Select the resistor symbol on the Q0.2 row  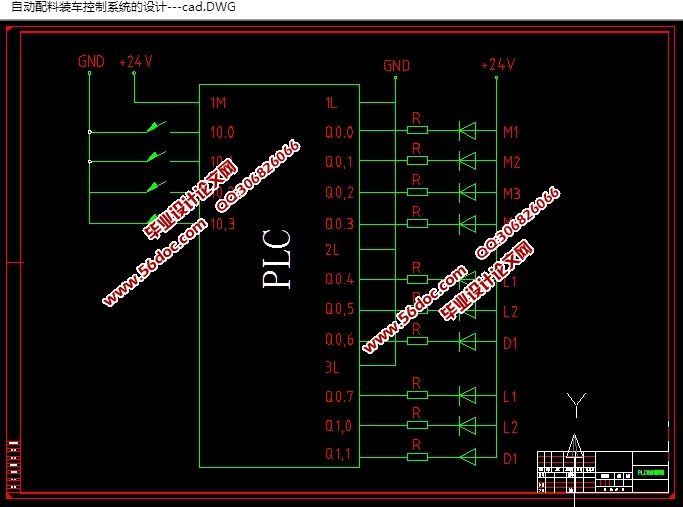point(417,192)
